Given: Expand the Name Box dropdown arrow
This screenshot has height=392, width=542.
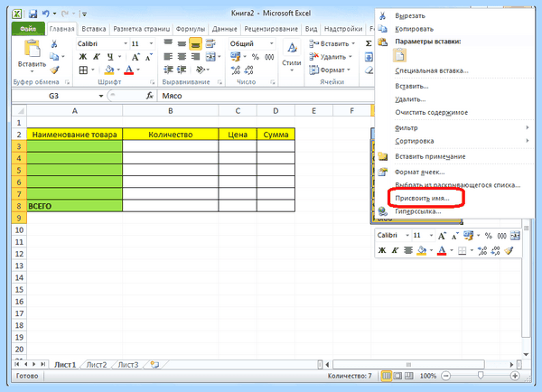Looking at the screenshot, I should (x=101, y=96).
